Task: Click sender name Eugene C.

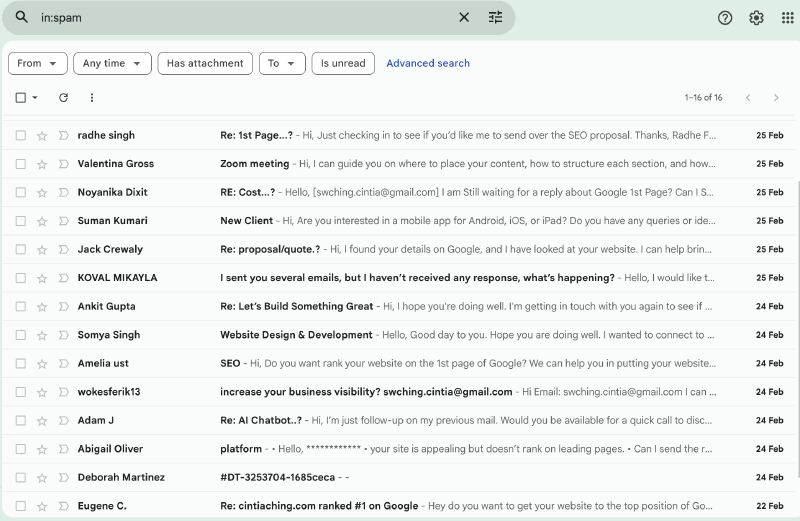Action: coord(102,506)
